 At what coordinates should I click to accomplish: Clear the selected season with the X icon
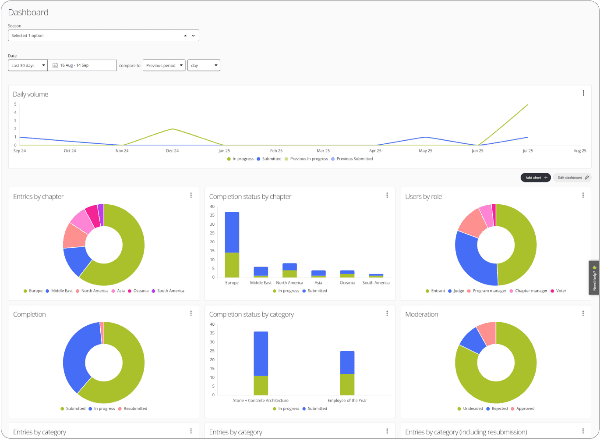tap(185, 35)
